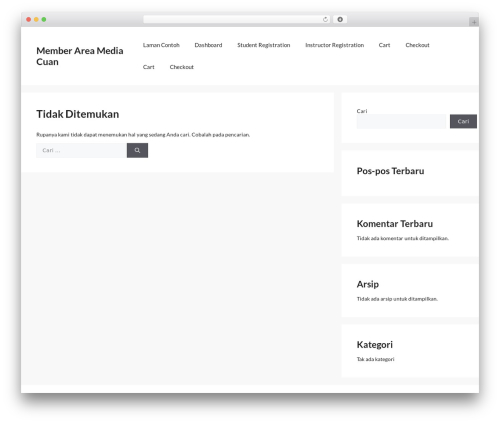Go to Dashboard in navigation
500x423 pixels.
click(x=208, y=45)
